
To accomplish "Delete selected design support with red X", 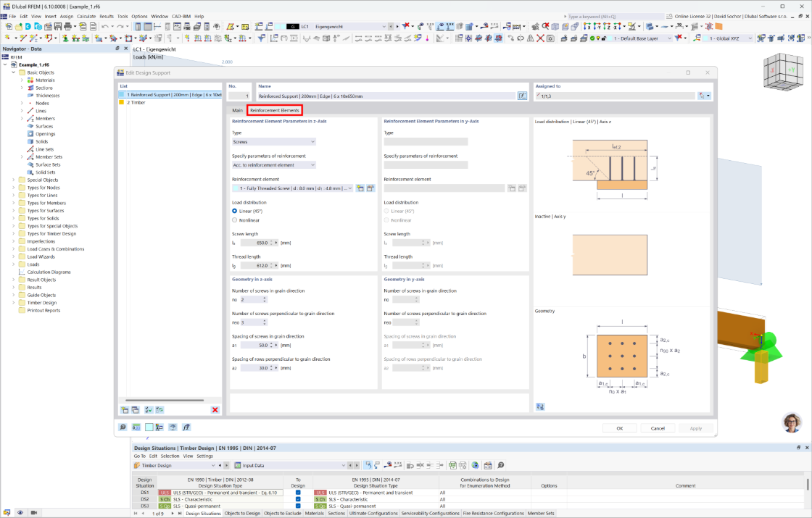I will (x=215, y=410).
